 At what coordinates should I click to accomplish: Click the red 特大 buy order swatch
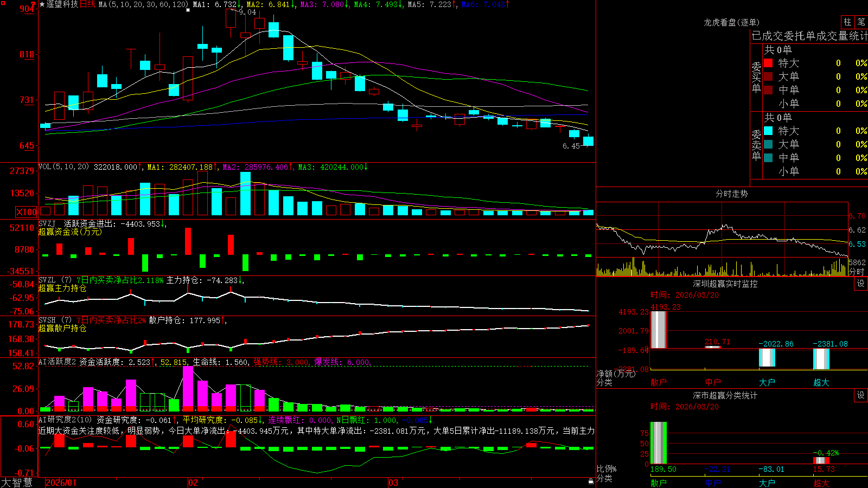pyautogui.click(x=768, y=63)
